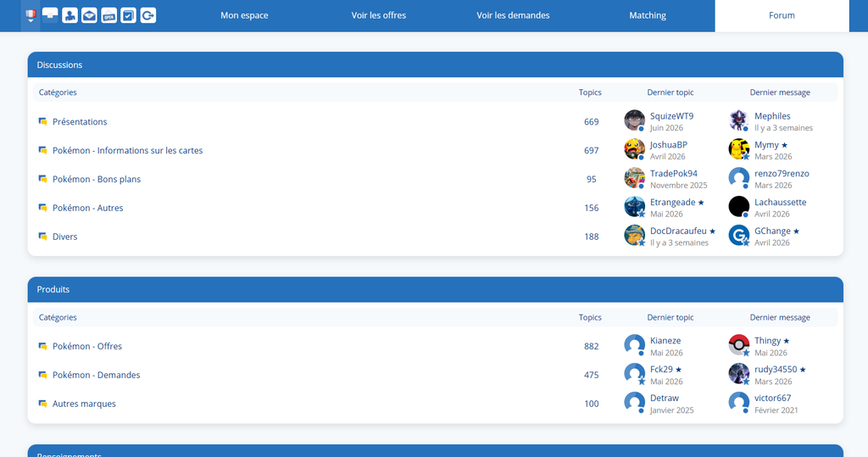Click the chat icon beside Autres marques

[42, 404]
